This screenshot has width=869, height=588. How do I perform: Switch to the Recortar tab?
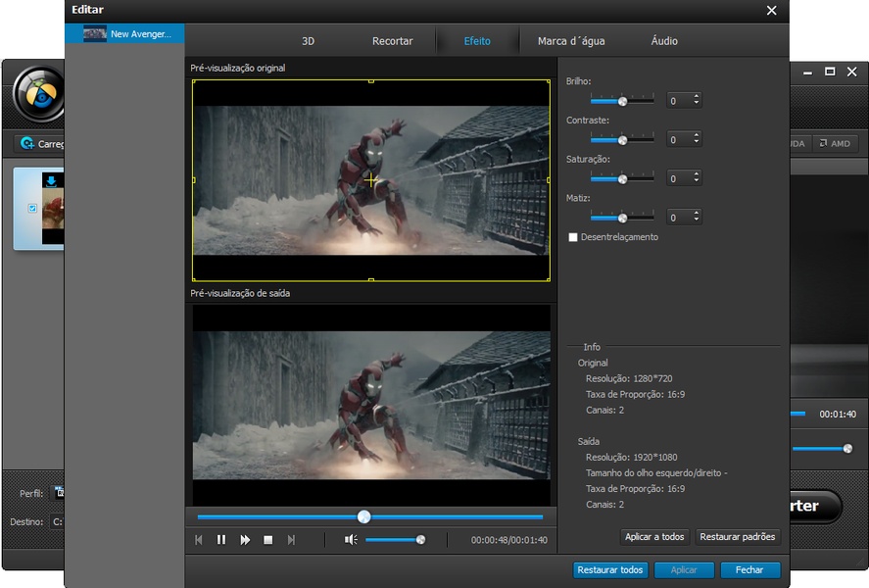click(x=393, y=41)
